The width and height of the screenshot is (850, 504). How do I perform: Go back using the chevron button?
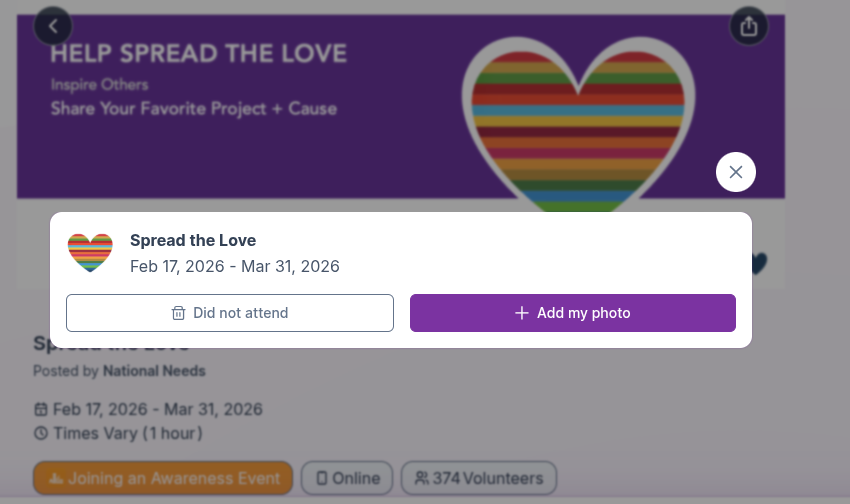click(53, 26)
